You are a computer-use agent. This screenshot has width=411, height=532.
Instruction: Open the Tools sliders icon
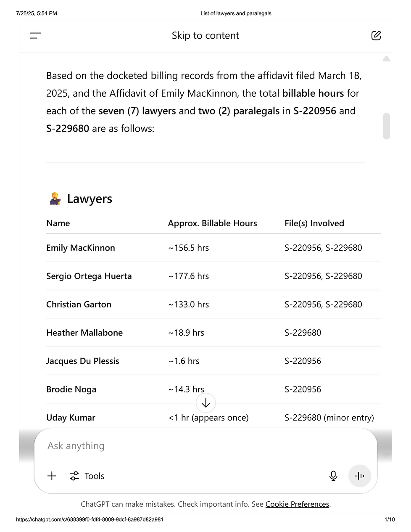[74, 476]
